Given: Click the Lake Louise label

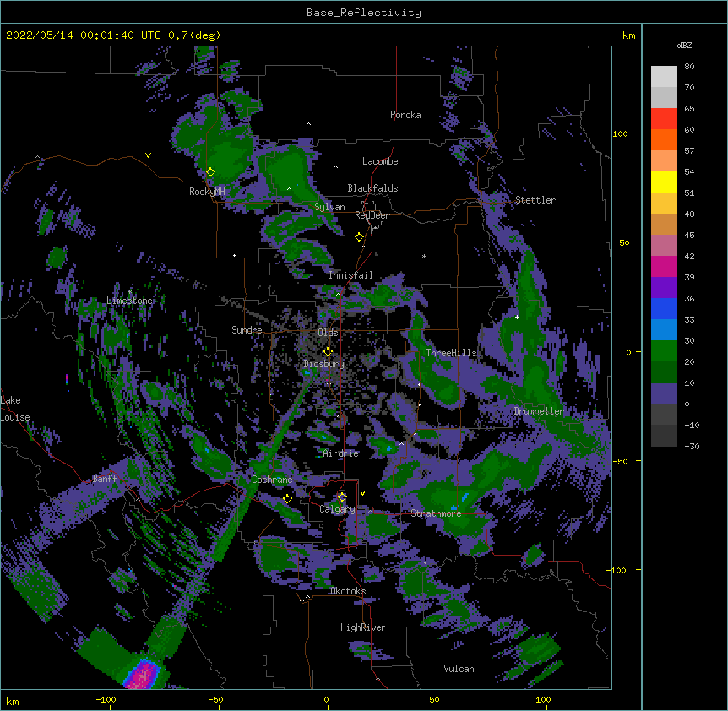Looking at the screenshot, I should (x=14, y=409).
